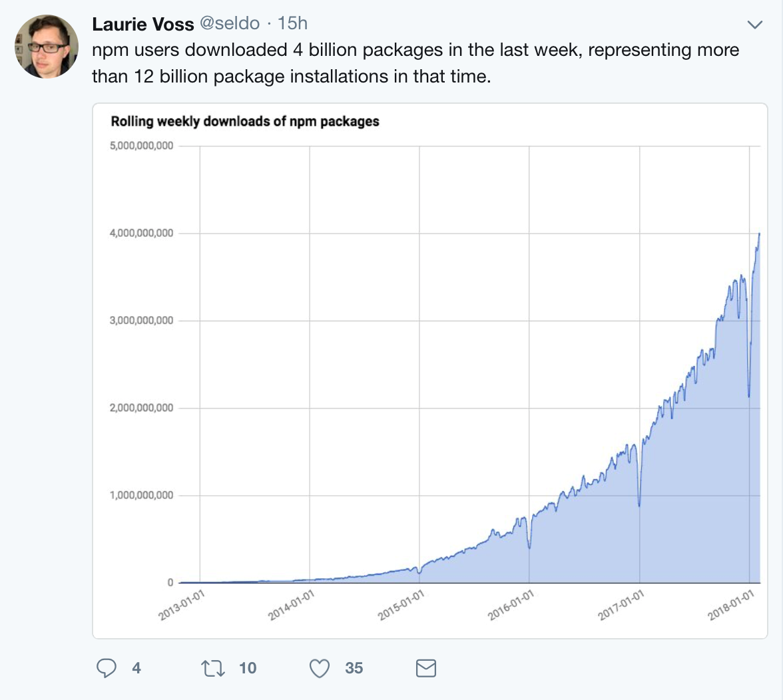Click Laurie Voss's profile avatar
Viewport: 783px width, 700px height.
point(46,46)
